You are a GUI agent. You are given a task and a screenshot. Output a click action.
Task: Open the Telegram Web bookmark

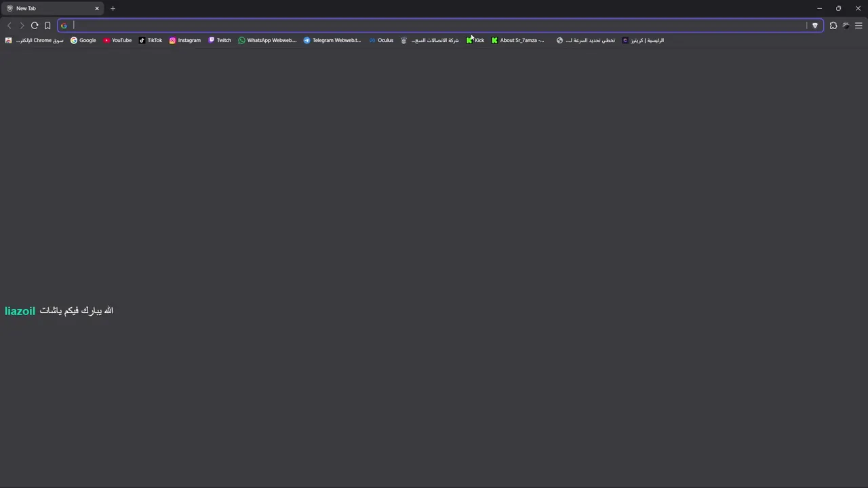click(332, 40)
